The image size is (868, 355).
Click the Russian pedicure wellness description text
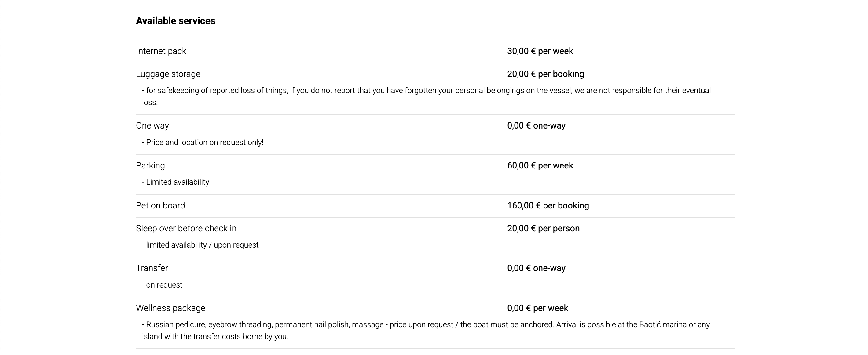(x=426, y=331)
